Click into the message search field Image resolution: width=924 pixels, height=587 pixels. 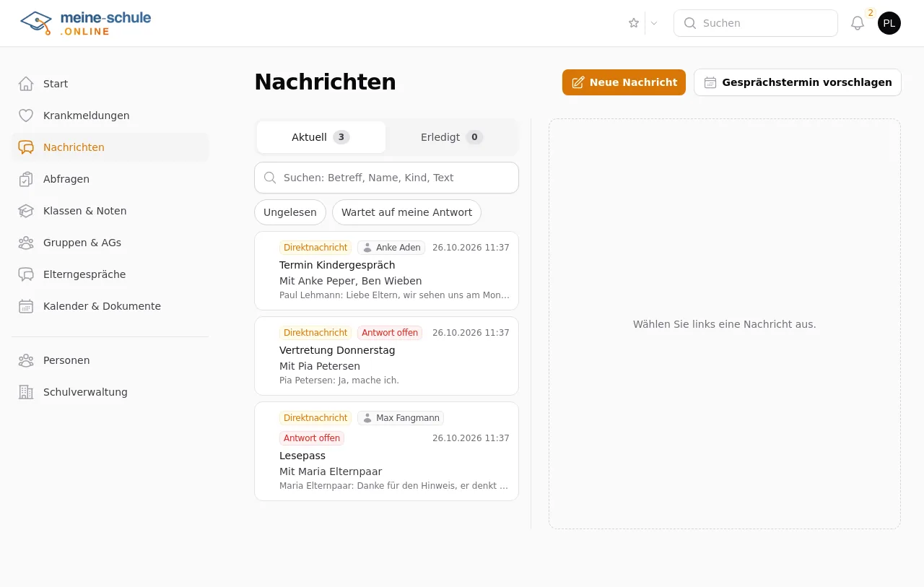[x=386, y=178]
